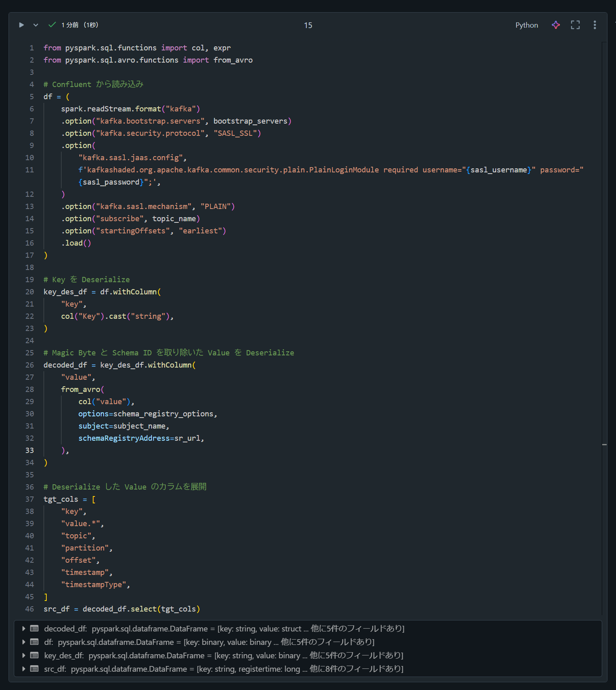
Task: Click the '# Key を Deserialize' comment
Action: click(x=87, y=280)
